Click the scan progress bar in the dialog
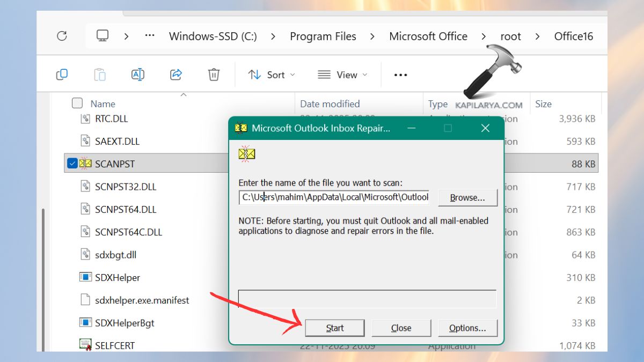Image resolution: width=644 pixels, height=362 pixels. coord(367,299)
